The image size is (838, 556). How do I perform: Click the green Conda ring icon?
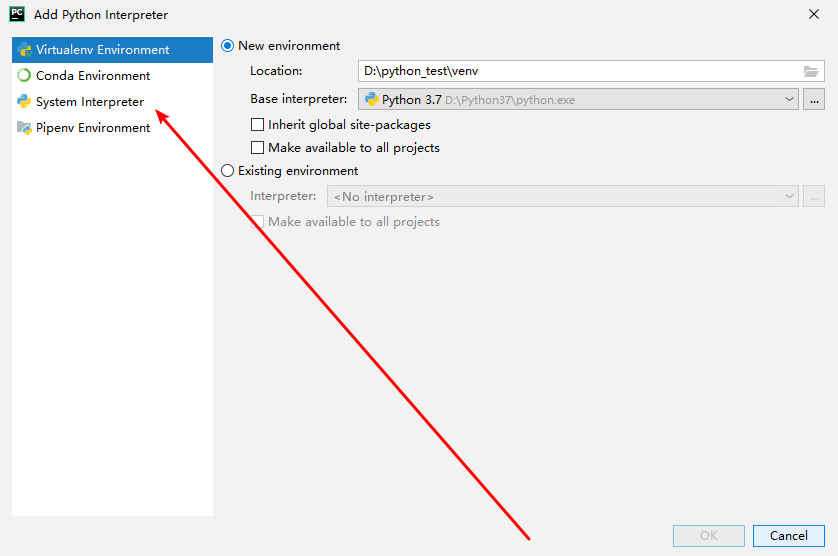(24, 75)
